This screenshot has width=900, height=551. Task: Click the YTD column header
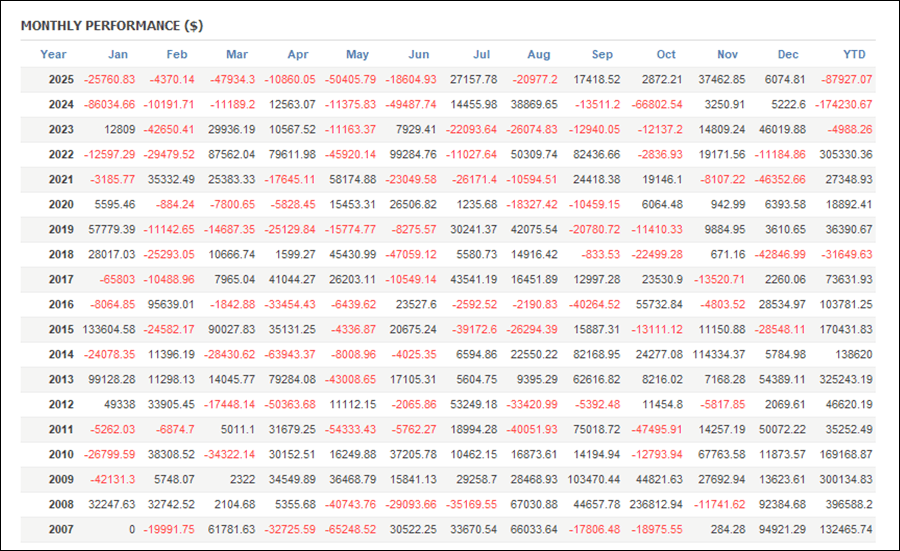854,54
